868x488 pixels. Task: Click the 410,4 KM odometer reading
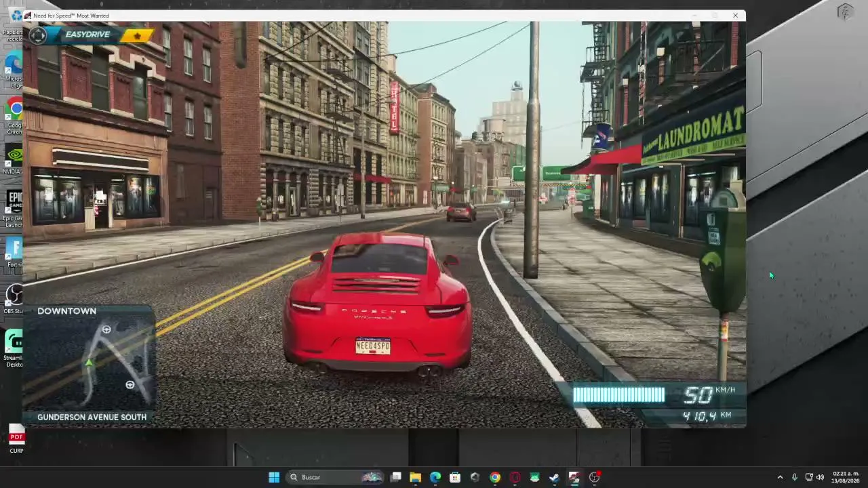pos(707,415)
